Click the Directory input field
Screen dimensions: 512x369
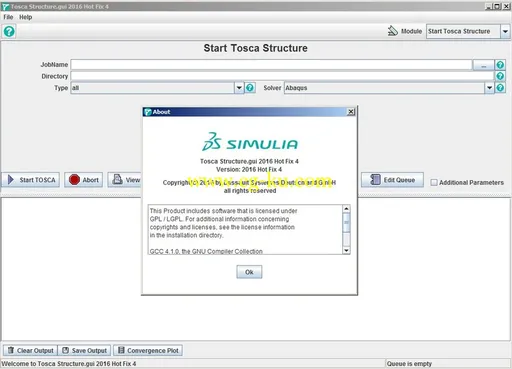click(282, 76)
